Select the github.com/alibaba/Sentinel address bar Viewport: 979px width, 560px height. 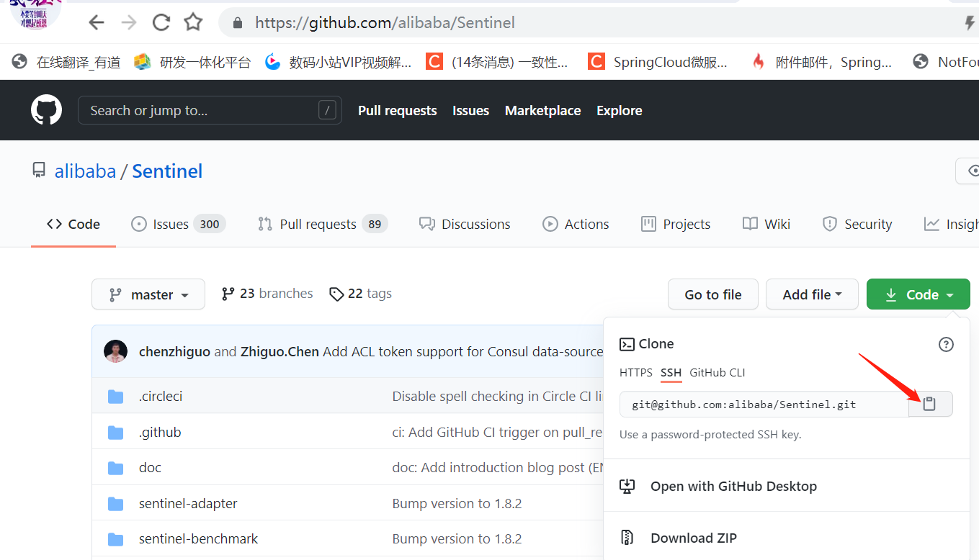click(598, 23)
